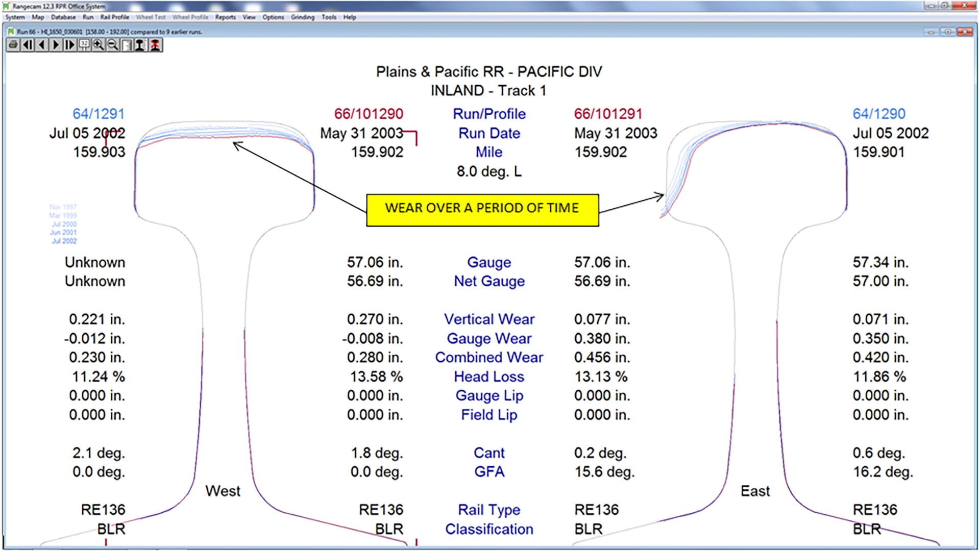Select the Jul 2002 legend entry
The height and width of the screenshot is (551, 980).
(x=64, y=241)
